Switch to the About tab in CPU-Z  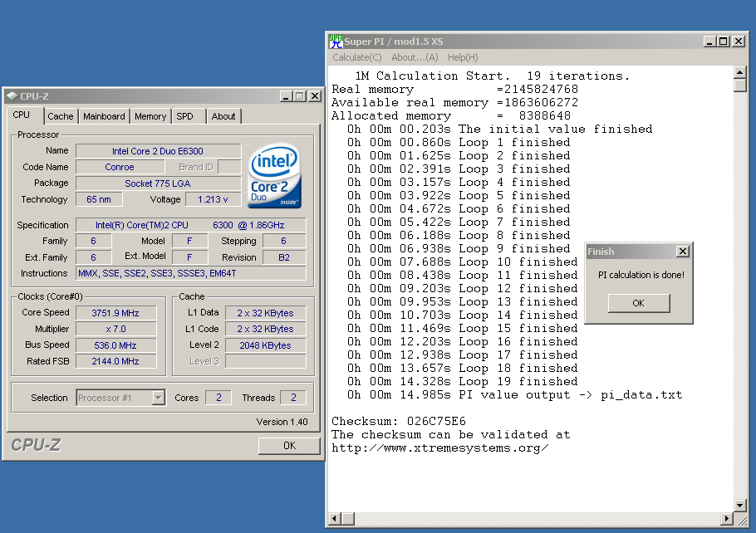(x=223, y=116)
